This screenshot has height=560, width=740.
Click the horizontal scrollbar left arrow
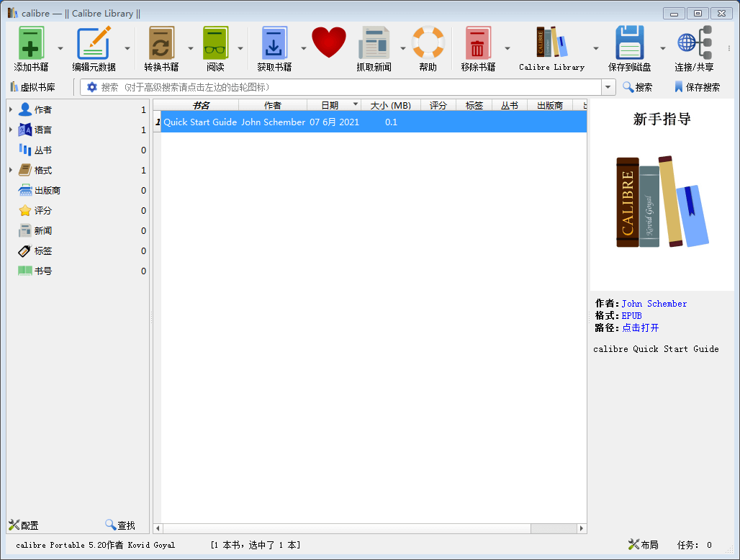point(158,528)
